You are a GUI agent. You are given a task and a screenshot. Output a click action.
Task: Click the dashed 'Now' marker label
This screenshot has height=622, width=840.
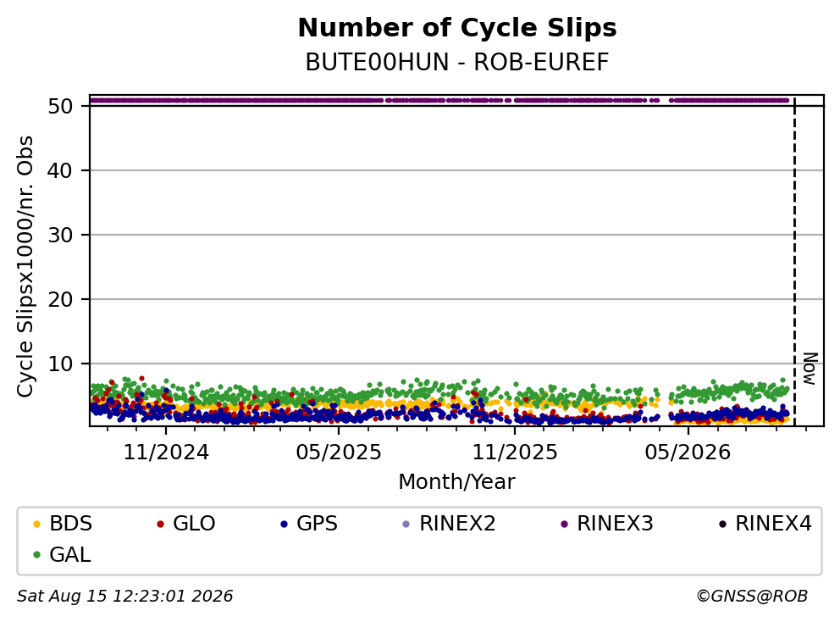pyautogui.click(x=810, y=369)
